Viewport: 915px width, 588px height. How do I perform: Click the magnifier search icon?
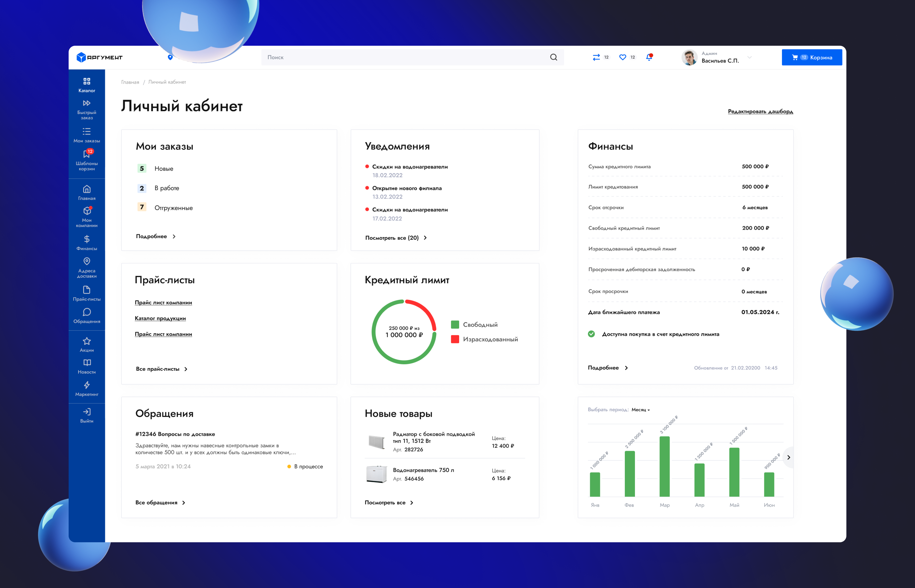553,57
